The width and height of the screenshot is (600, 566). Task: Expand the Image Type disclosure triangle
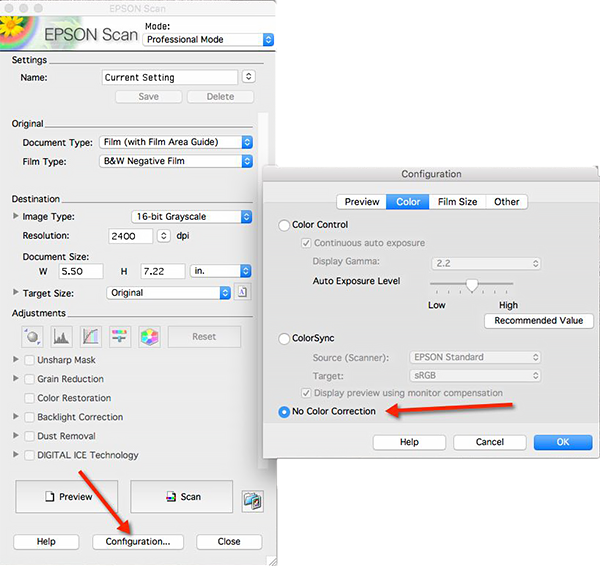(15, 217)
